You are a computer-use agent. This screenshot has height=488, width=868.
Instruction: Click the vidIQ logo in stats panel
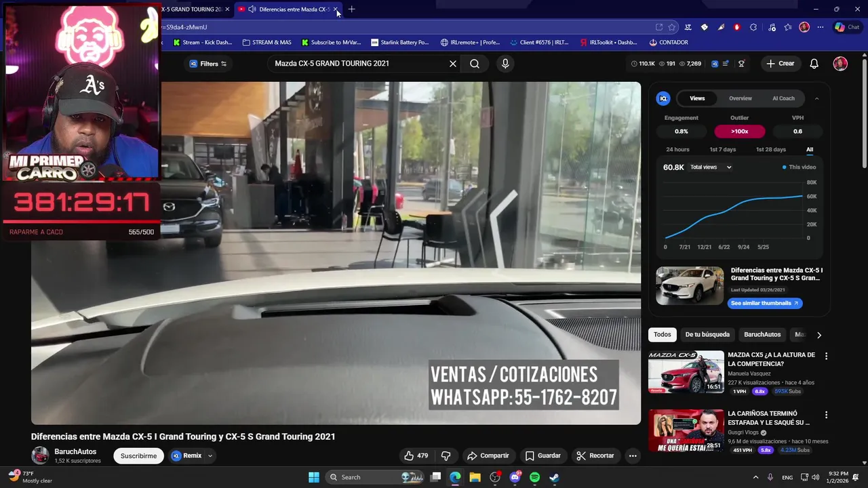(x=663, y=98)
